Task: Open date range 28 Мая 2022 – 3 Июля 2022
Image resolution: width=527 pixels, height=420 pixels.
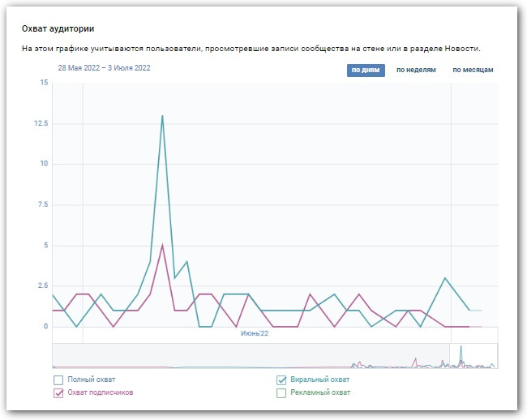Action: tap(104, 68)
